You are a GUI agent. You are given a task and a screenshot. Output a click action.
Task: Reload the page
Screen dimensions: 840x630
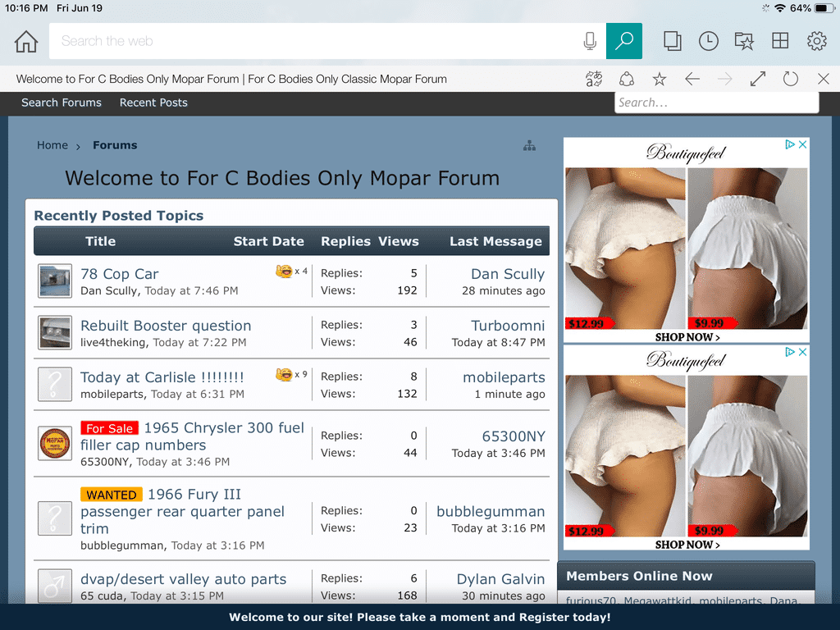point(791,79)
